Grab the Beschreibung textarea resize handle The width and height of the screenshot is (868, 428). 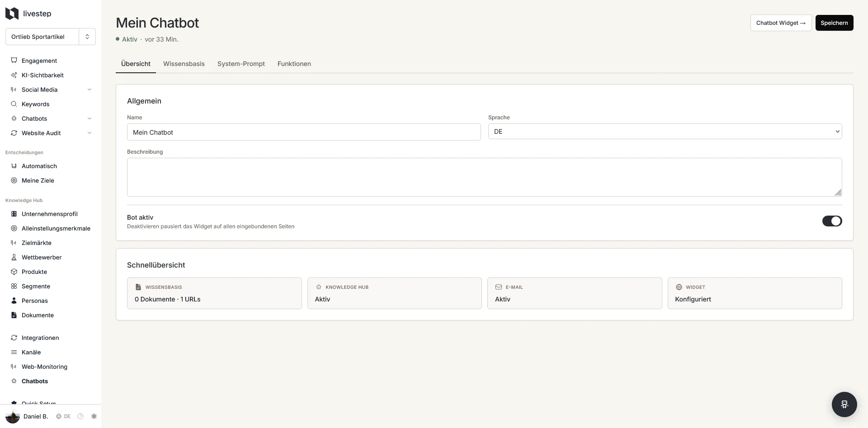point(838,193)
